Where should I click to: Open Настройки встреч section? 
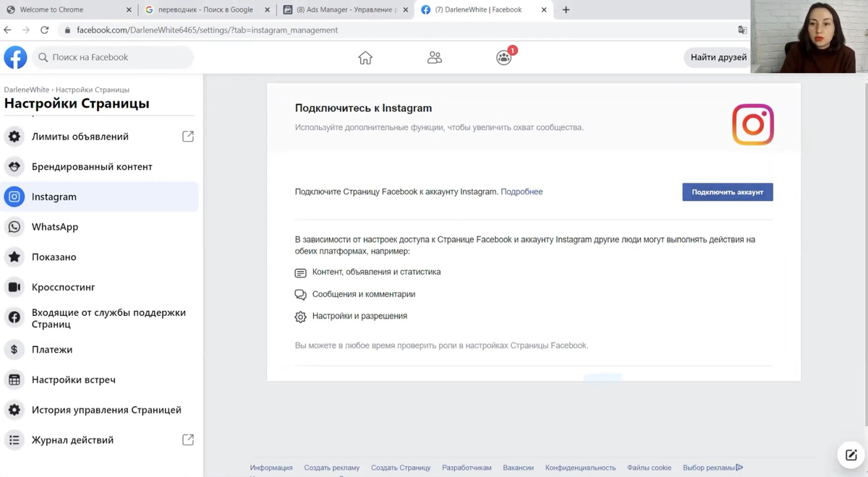(100, 379)
